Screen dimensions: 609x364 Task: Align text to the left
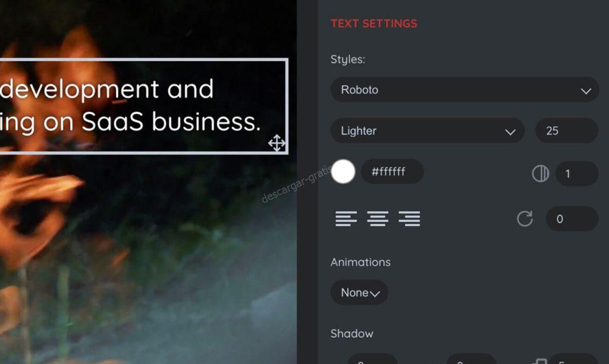346,218
